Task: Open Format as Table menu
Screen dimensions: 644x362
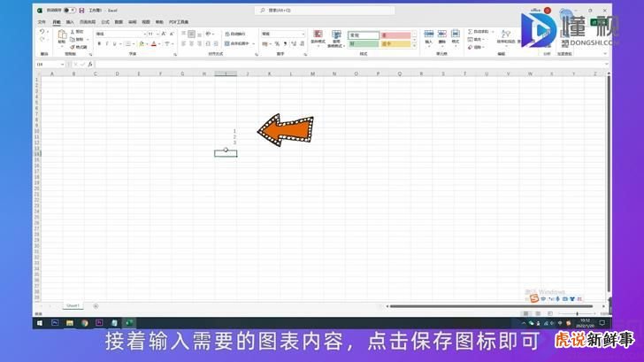Action: [336, 38]
